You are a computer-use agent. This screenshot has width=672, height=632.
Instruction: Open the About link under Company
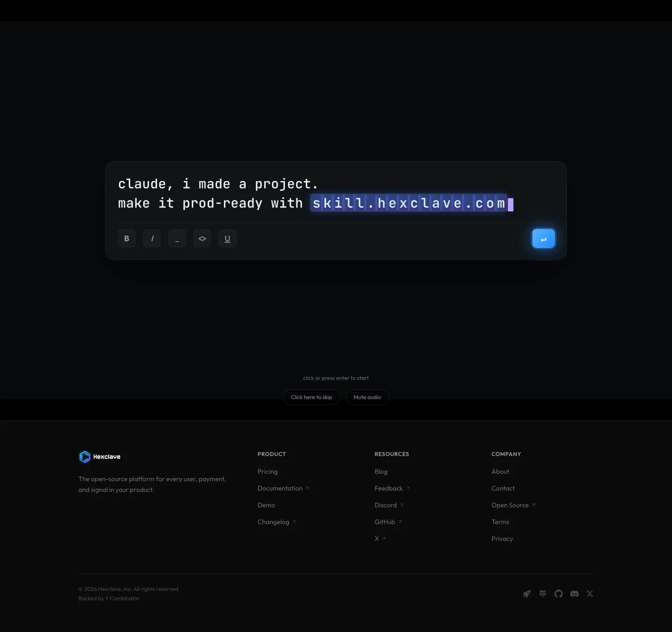click(500, 471)
